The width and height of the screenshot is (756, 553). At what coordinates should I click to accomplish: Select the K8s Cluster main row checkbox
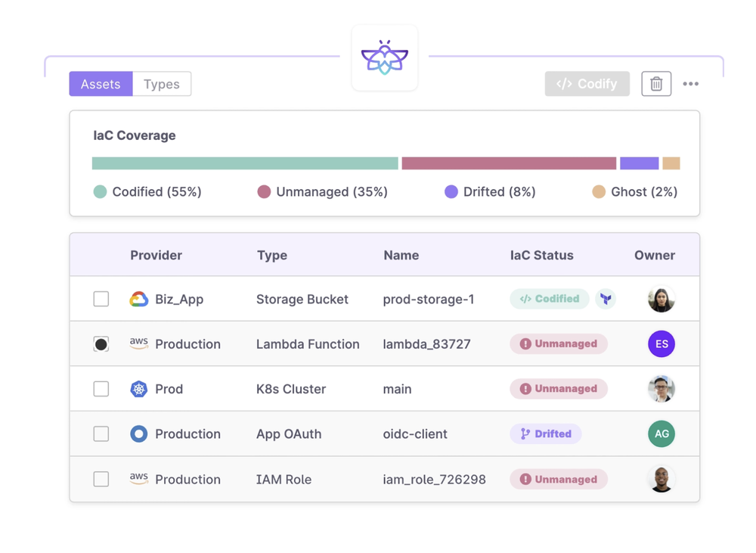coord(101,389)
